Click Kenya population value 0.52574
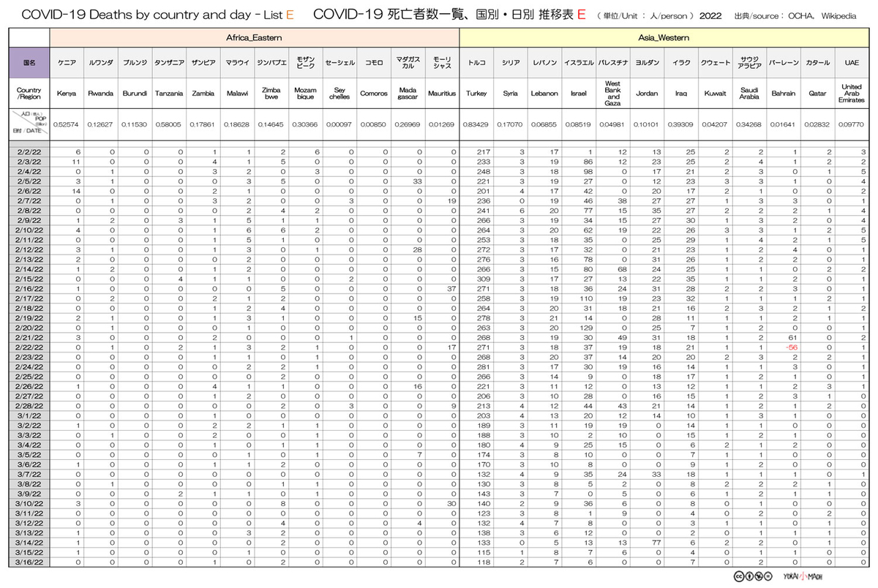 coord(67,126)
